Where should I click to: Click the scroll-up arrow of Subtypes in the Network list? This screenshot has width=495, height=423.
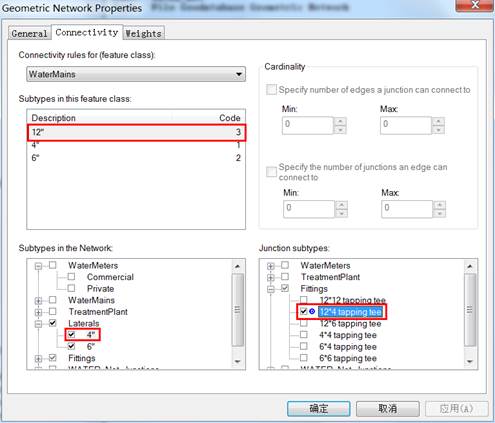point(238,266)
